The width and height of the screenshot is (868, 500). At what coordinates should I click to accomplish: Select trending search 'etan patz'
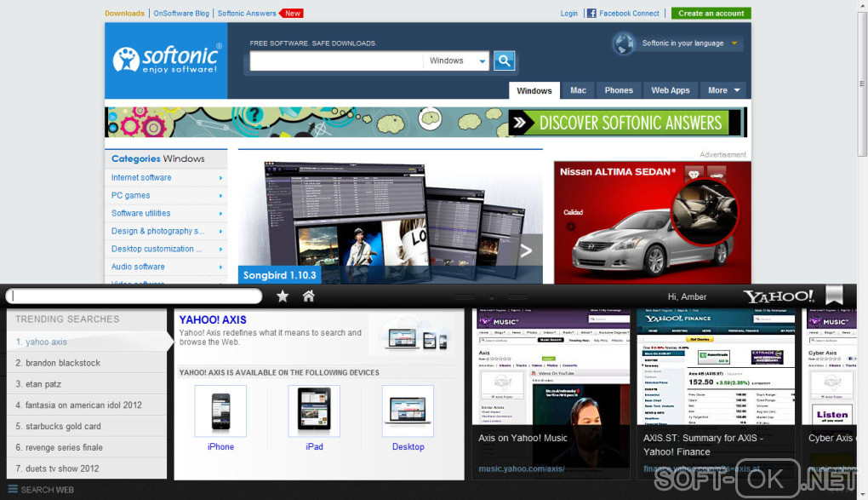[x=87, y=384]
